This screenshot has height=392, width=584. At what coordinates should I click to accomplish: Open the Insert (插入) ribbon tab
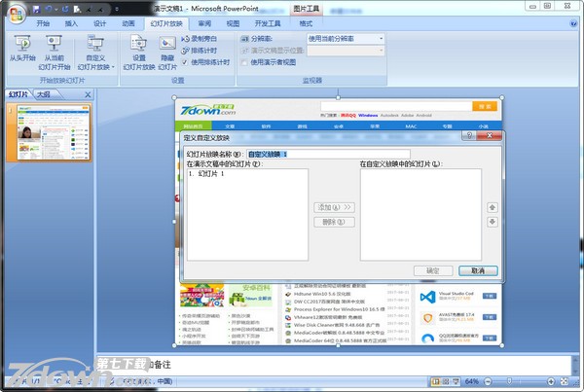click(71, 23)
